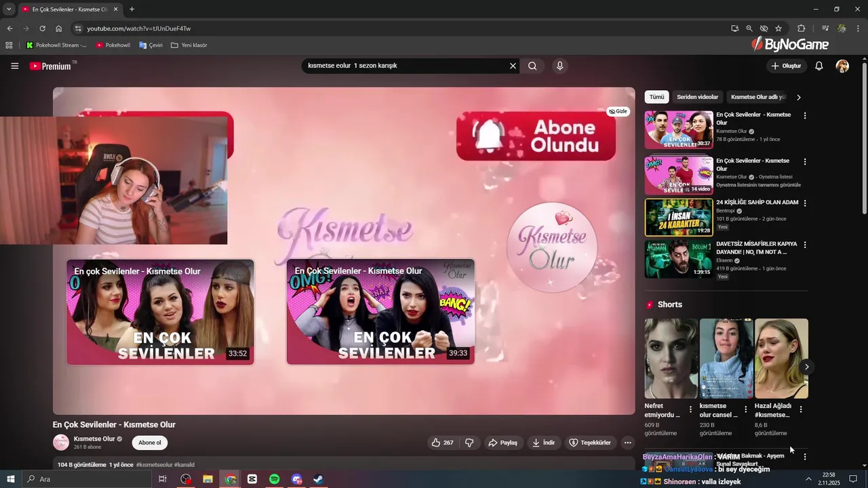Open suggested video with 30:37 duration
868x488 pixels.
tap(679, 129)
